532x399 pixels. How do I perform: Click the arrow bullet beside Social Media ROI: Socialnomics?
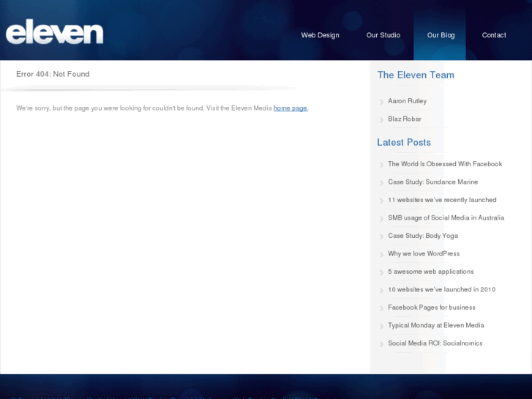click(x=381, y=344)
